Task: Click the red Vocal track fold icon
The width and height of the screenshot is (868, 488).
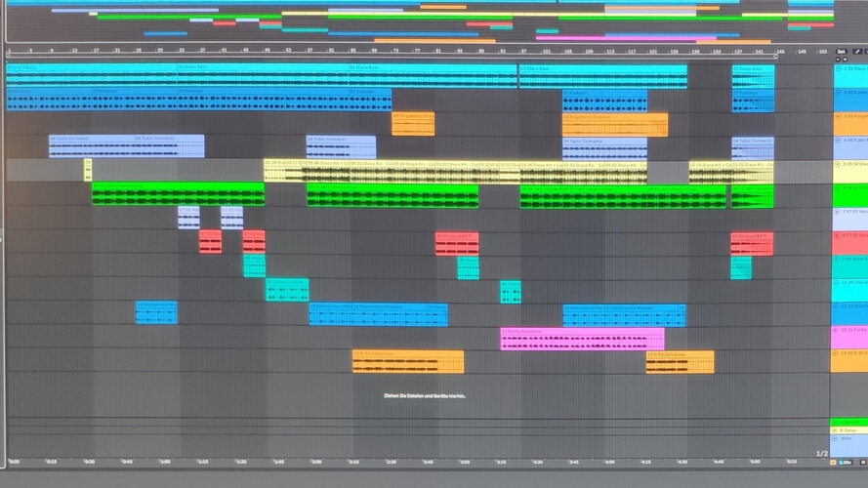Action: [838, 235]
